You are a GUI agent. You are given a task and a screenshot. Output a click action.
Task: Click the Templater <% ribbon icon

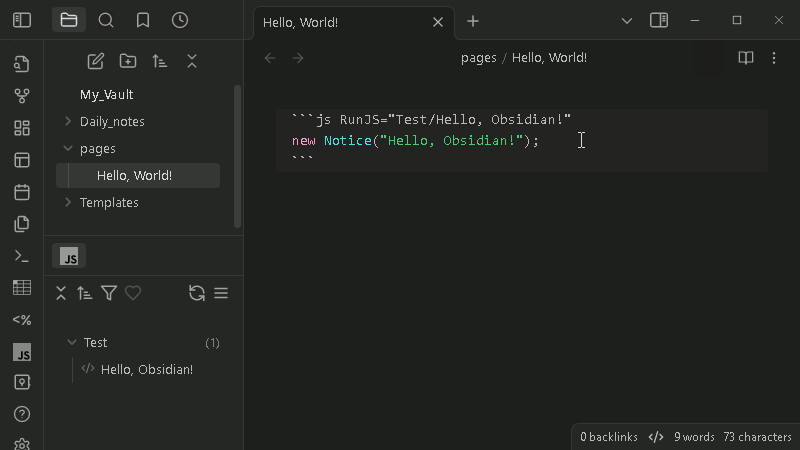pyautogui.click(x=21, y=320)
